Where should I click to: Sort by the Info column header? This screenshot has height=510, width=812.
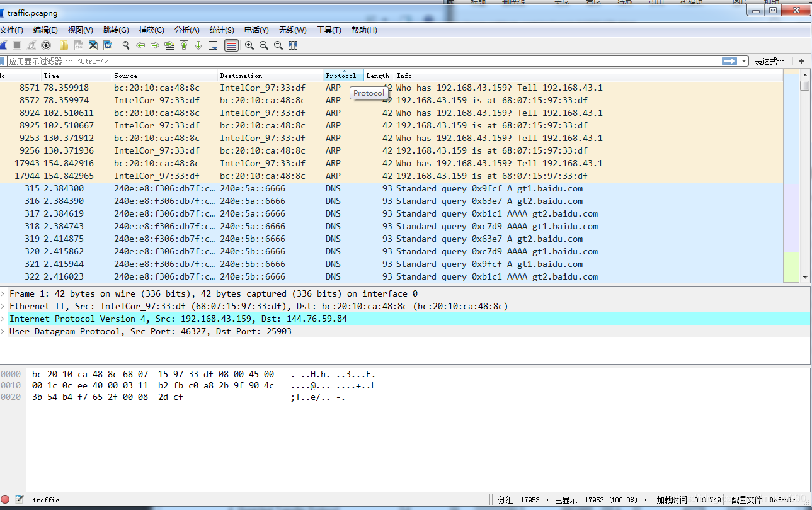click(588, 76)
